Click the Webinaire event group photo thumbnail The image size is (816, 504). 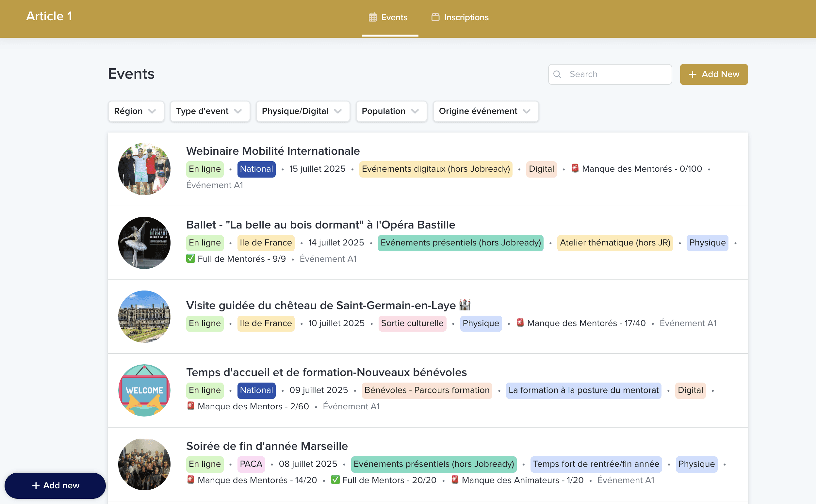pyautogui.click(x=144, y=169)
